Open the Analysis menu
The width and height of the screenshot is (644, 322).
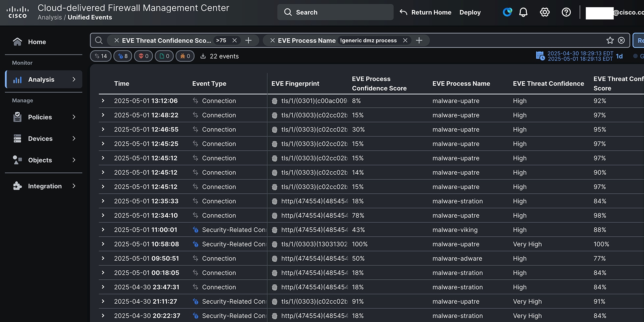point(44,80)
